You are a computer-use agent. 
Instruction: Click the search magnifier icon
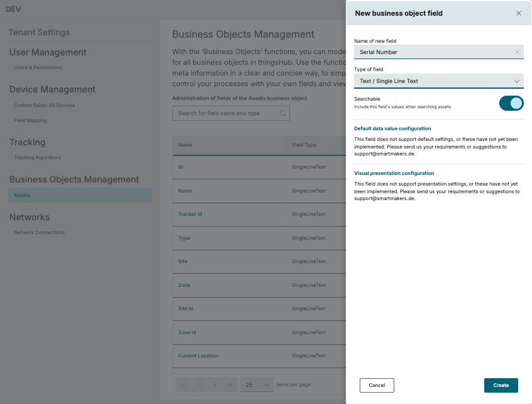282,113
